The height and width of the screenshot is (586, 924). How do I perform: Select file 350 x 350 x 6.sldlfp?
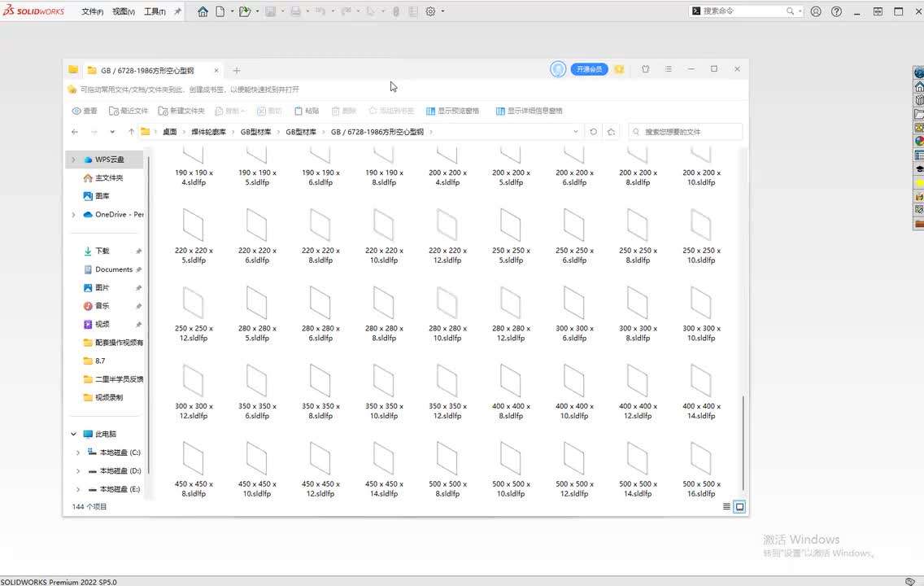257,391
